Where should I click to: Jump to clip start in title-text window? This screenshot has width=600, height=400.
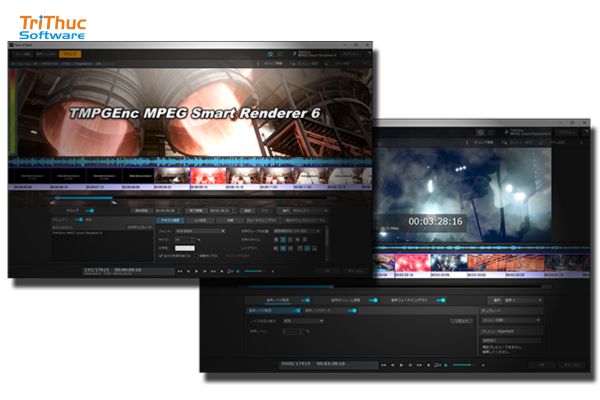(x=180, y=271)
